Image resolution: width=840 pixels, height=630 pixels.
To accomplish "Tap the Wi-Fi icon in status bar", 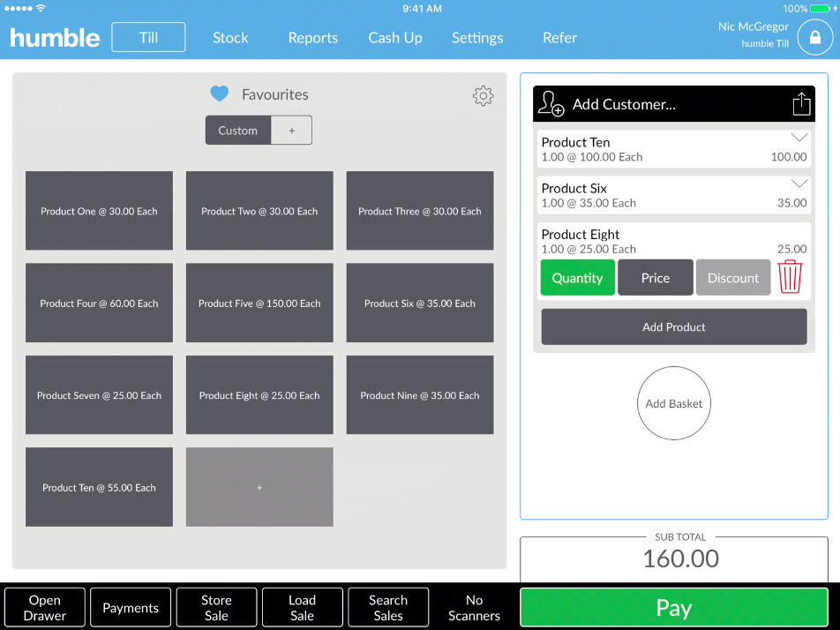I will pyautogui.click(x=41, y=8).
